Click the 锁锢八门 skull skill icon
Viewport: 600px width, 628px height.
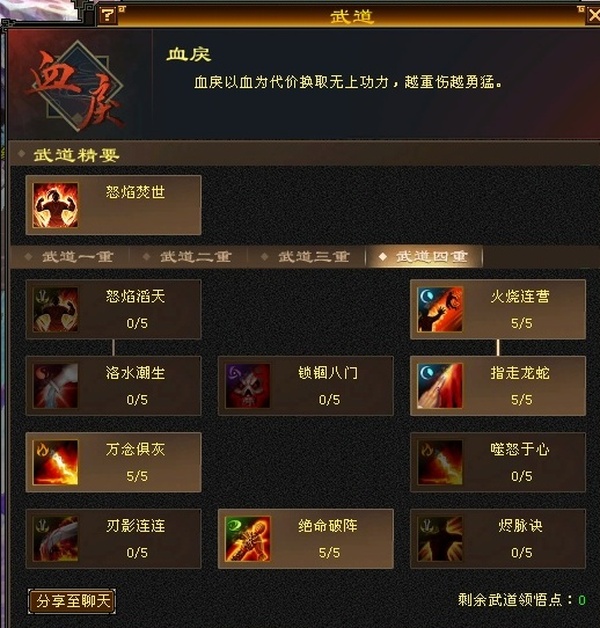tap(248, 386)
